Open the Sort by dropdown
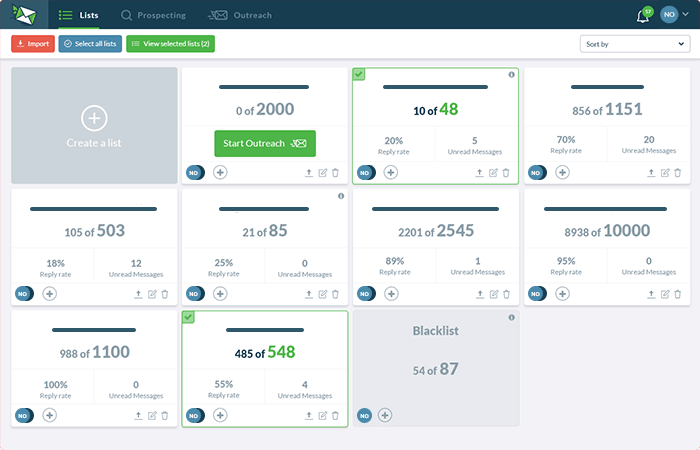This screenshot has width=700, height=450. [x=634, y=44]
